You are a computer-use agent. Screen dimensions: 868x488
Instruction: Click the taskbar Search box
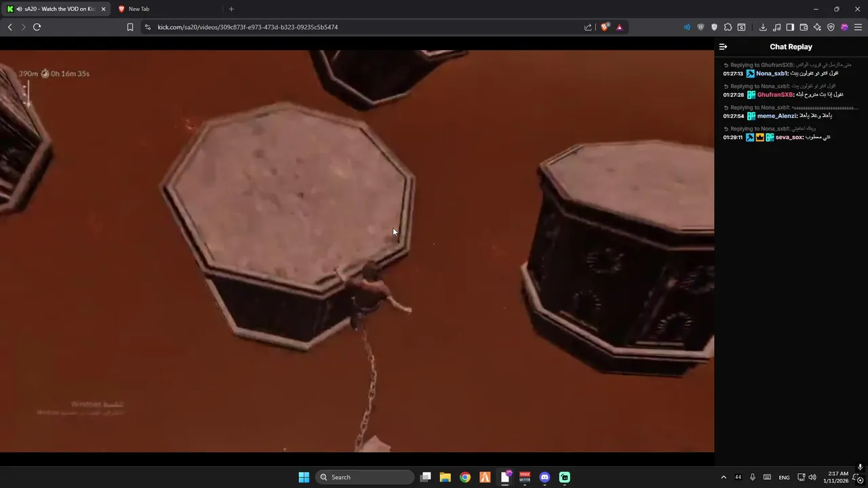[x=365, y=477]
